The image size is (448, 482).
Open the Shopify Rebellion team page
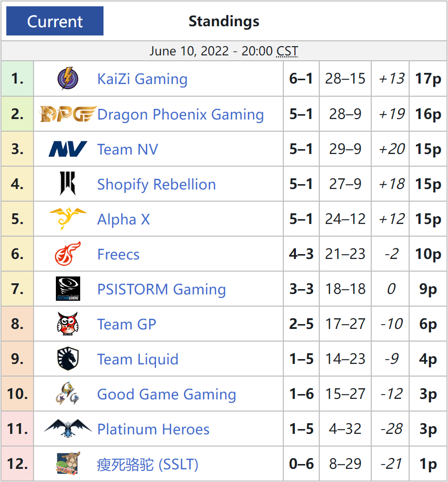[x=156, y=185]
